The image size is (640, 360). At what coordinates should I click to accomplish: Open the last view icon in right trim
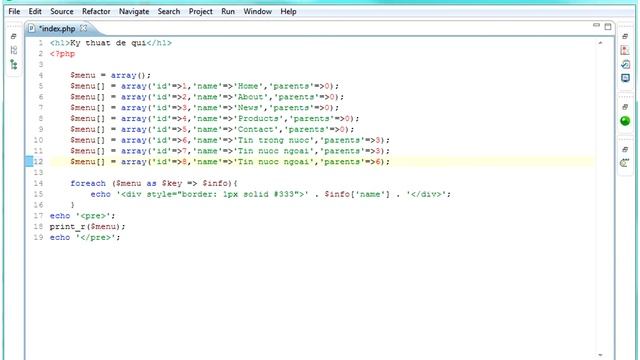pos(624,163)
